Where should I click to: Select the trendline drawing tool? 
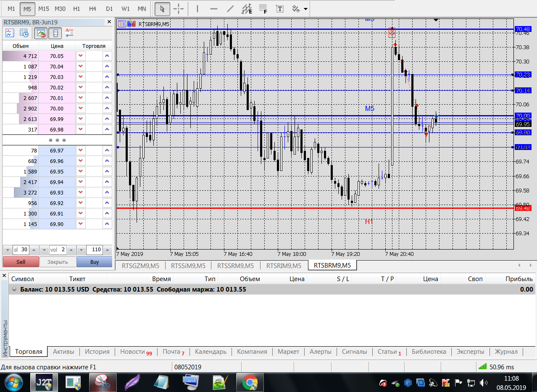[230, 9]
